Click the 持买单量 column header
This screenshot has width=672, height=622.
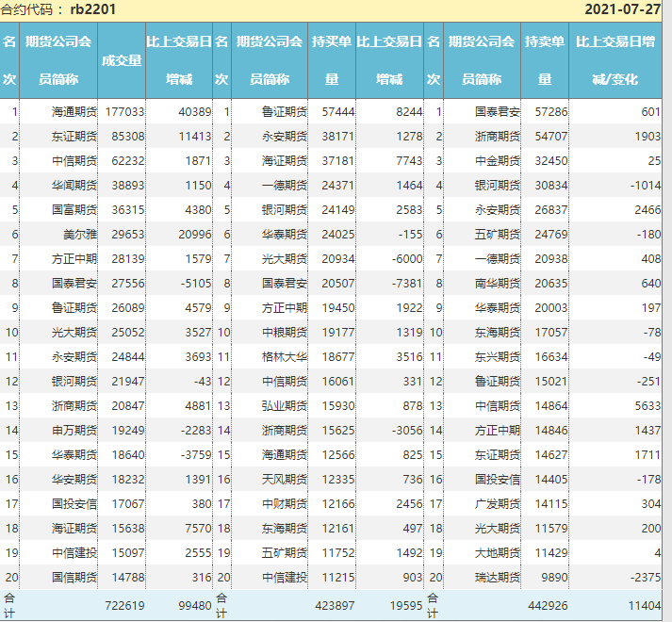pos(332,60)
